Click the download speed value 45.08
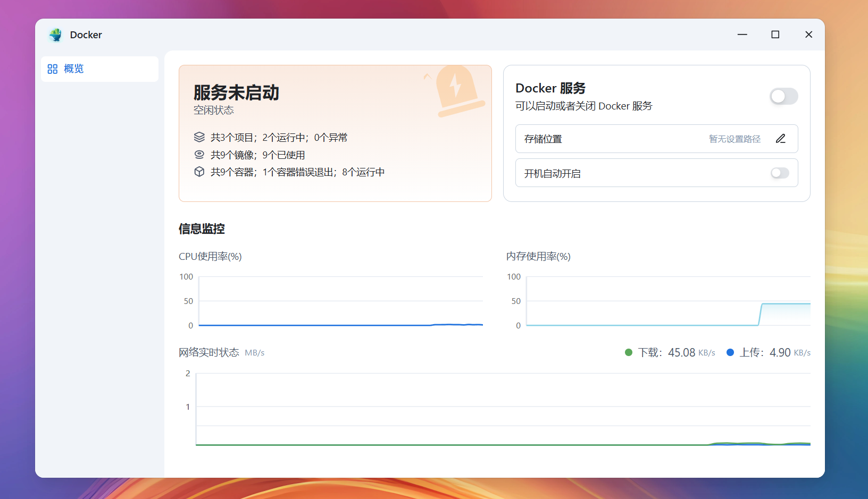This screenshot has width=868, height=499. click(x=682, y=352)
